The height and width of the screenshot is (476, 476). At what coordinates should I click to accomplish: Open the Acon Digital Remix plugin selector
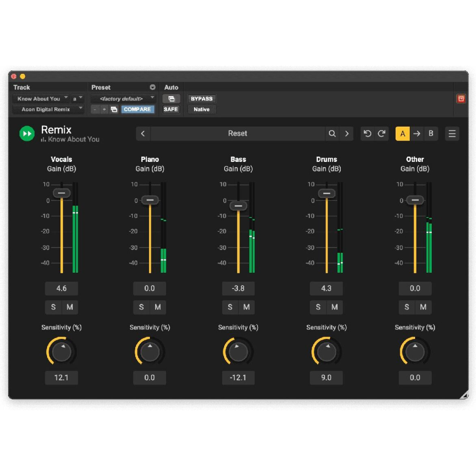coord(48,109)
